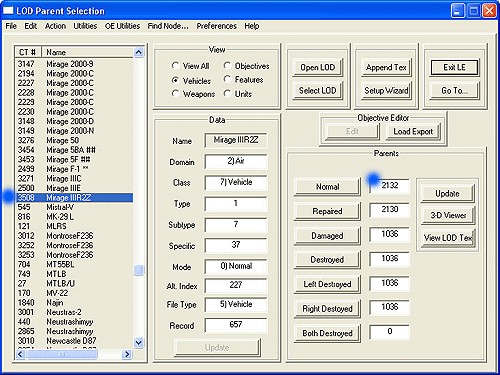This screenshot has width=500, height=375.
Task: Click the Right Destroyed button
Action: click(327, 309)
